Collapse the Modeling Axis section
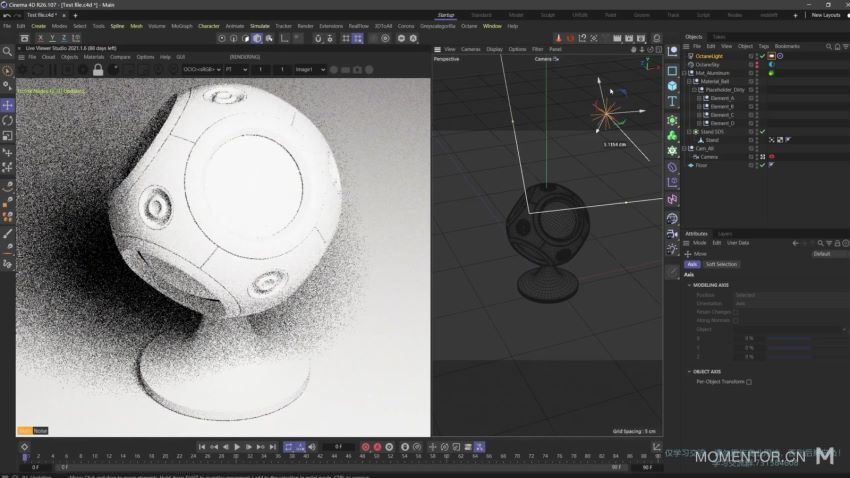Viewport: 850px width, 478px height. coord(689,285)
